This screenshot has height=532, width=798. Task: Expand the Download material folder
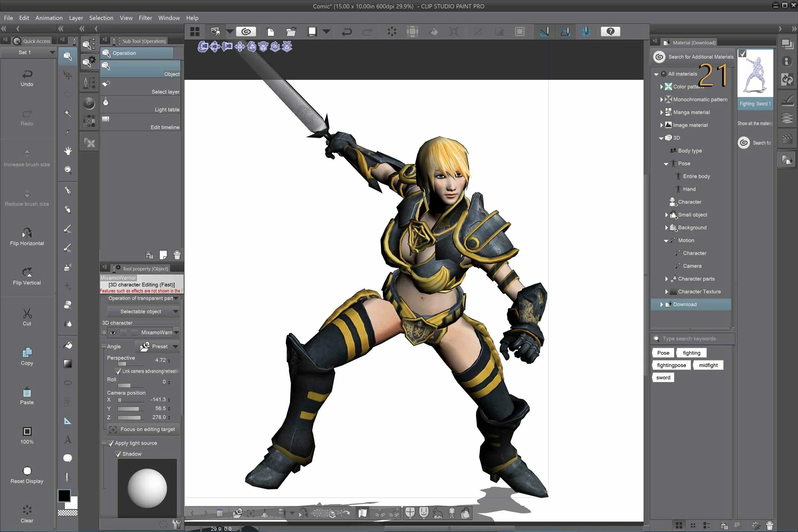click(661, 304)
